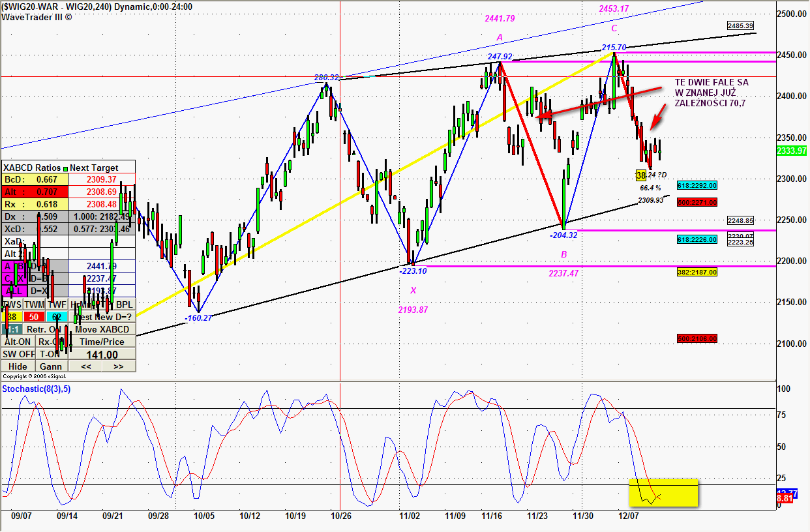Select the cyan 62 retracement box in the panel
Image resolution: width=810 pixels, height=532 pixels.
pos(57,317)
